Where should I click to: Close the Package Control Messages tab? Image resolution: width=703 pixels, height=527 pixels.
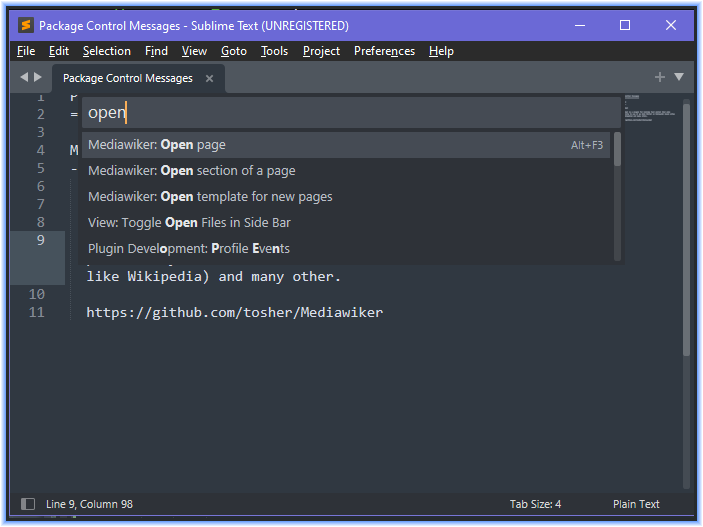pyautogui.click(x=209, y=78)
